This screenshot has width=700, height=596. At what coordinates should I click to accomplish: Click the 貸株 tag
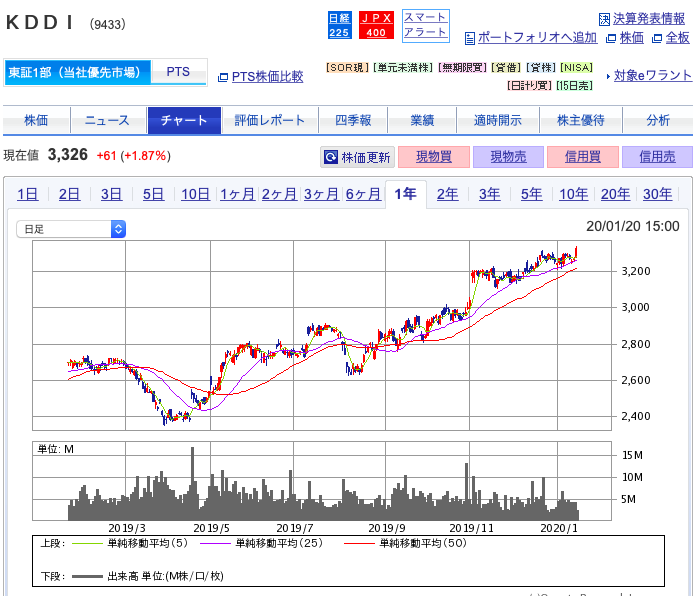(541, 67)
